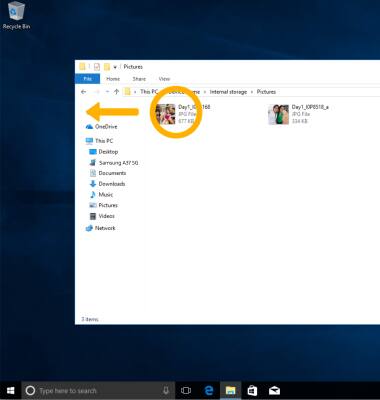Select OneDrive in the navigation pane
This screenshot has height=400, width=380.
[x=101, y=127]
